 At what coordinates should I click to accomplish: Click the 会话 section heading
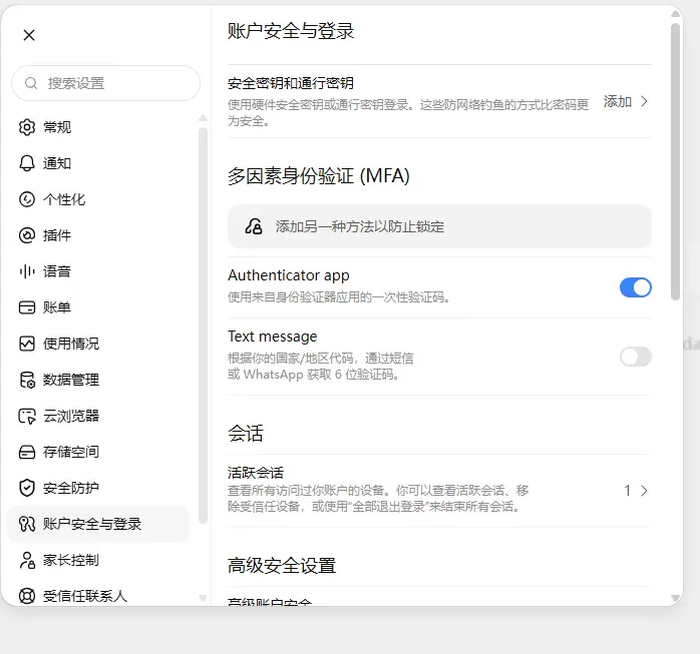246,433
